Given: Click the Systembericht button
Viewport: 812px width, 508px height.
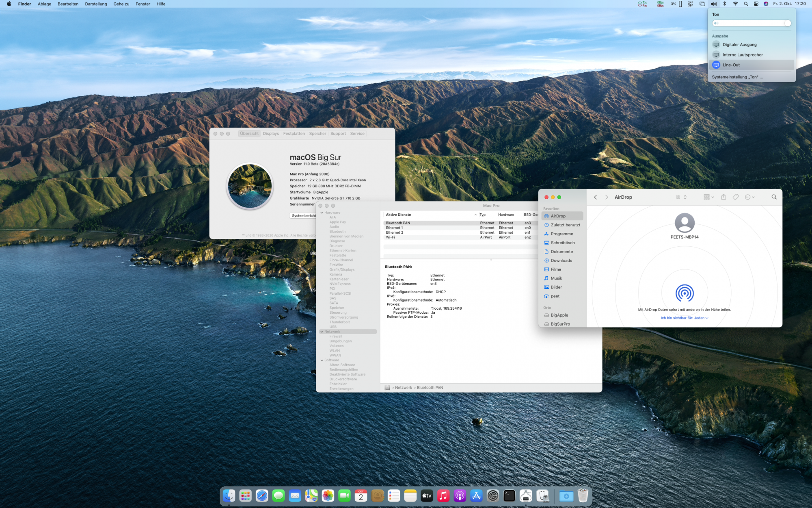Looking at the screenshot, I should pos(303,215).
